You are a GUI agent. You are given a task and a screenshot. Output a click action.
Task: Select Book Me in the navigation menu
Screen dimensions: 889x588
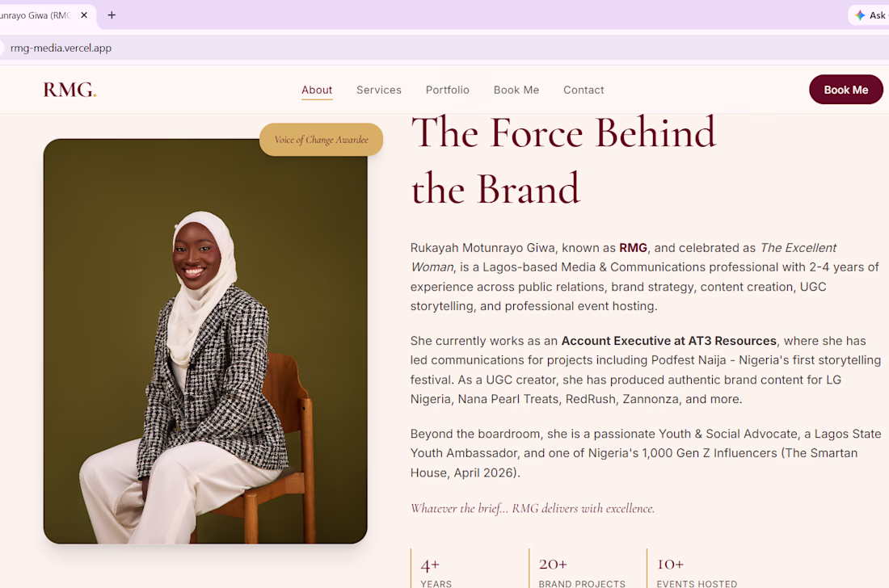tap(516, 90)
